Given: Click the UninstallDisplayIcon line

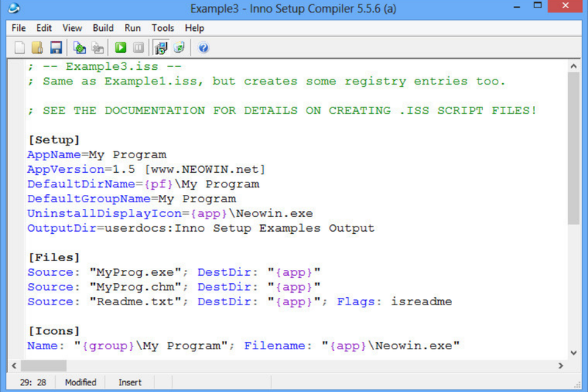Looking at the screenshot, I should [170, 213].
